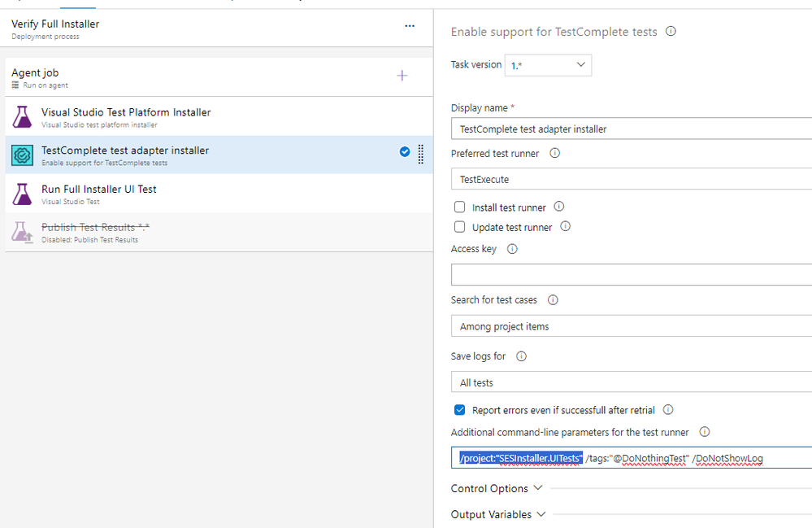Click the info icon beside Access key
The image size is (812, 528).
pyautogui.click(x=512, y=249)
